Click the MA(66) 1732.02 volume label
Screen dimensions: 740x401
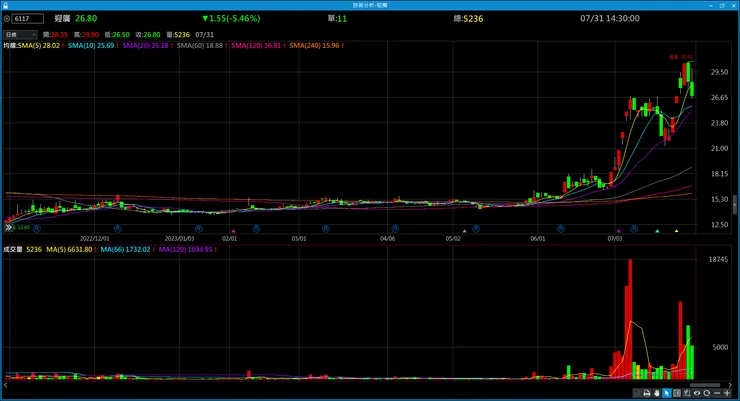click(125, 249)
